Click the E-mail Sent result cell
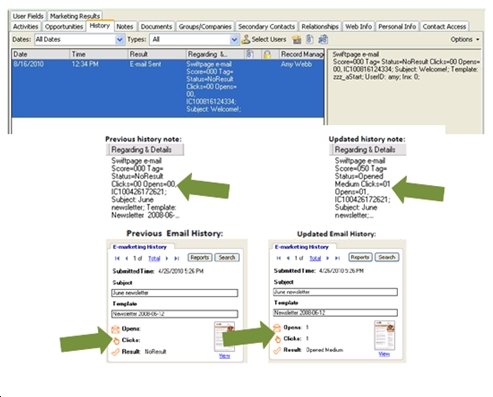 coord(145,64)
